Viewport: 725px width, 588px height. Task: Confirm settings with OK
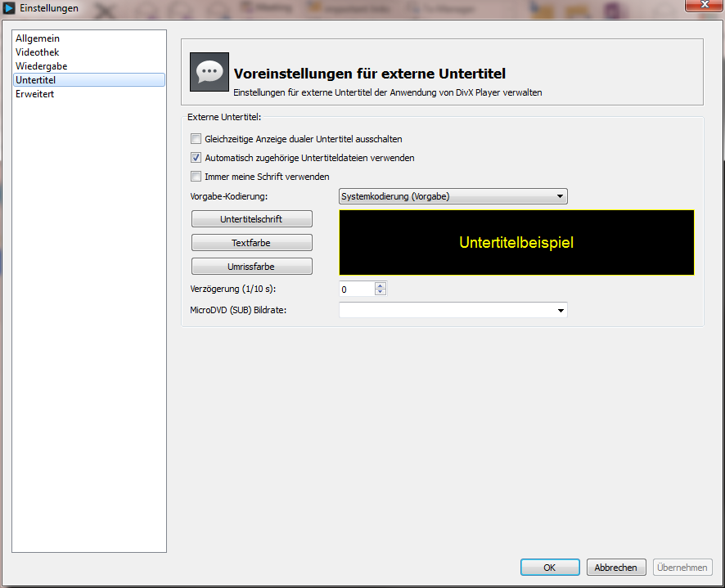tap(550, 568)
